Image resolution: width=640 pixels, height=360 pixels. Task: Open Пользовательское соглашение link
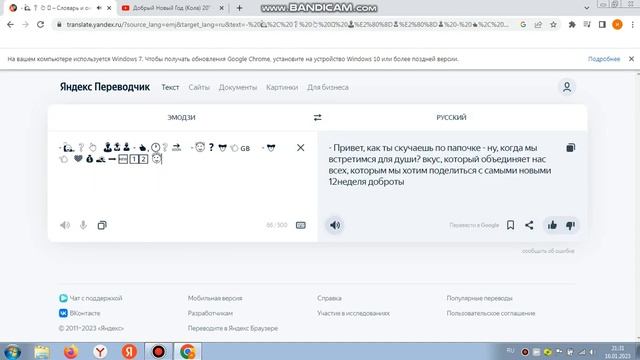[x=491, y=313]
